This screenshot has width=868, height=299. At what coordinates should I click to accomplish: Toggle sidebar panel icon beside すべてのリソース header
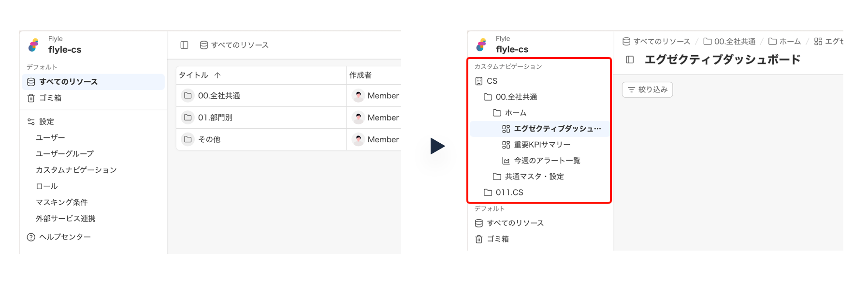[x=184, y=45]
